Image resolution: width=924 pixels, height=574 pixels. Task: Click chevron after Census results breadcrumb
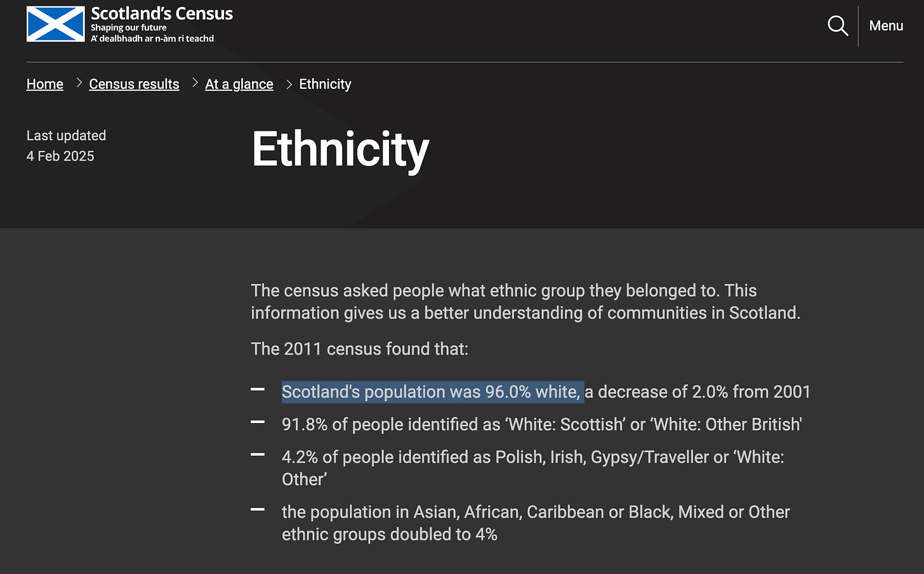point(195,83)
